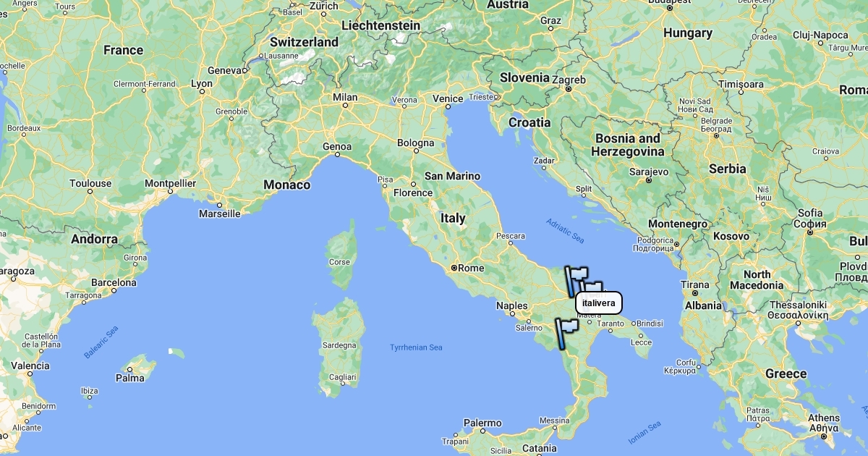Click the Rome city dot
Screen dimensions: 868x456
click(x=454, y=268)
